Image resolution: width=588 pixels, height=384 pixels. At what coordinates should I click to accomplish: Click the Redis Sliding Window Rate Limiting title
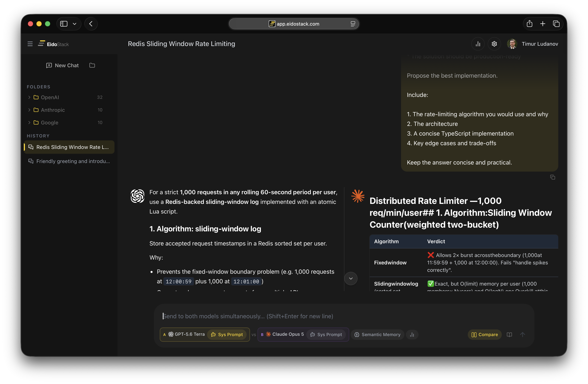click(181, 44)
